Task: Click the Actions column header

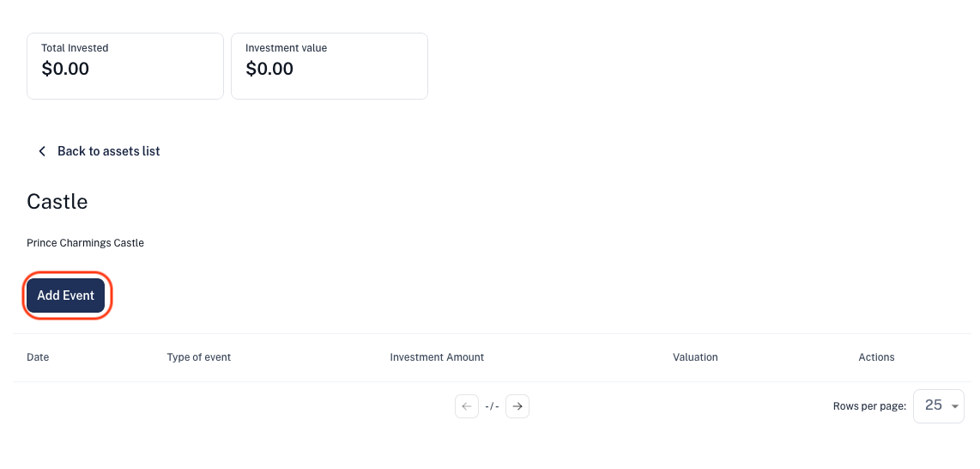Action: point(876,357)
